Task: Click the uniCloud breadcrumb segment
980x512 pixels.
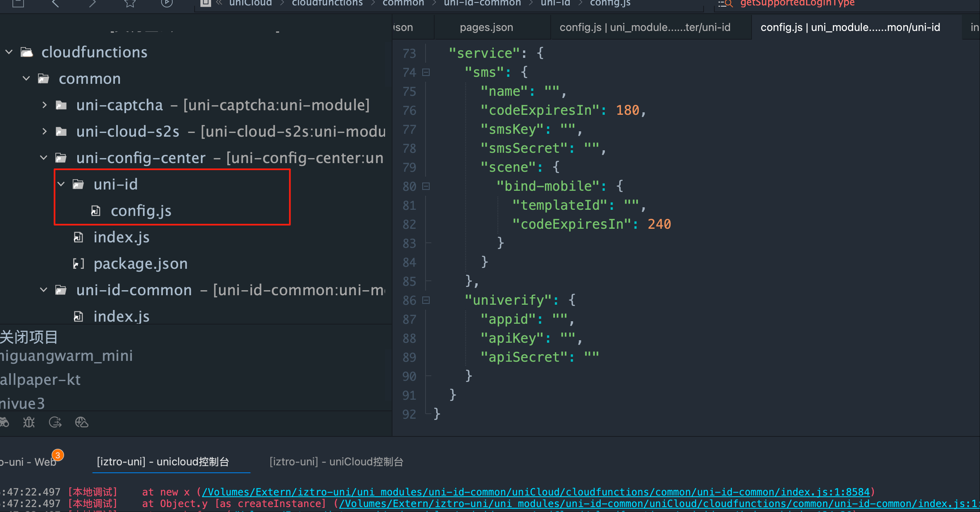Action: coord(250,3)
